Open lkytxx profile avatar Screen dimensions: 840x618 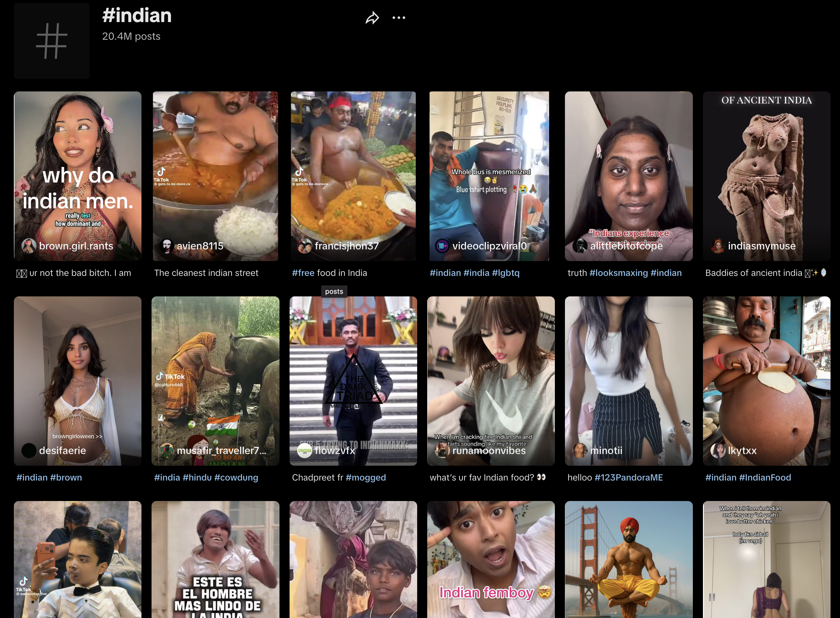pyautogui.click(x=718, y=450)
